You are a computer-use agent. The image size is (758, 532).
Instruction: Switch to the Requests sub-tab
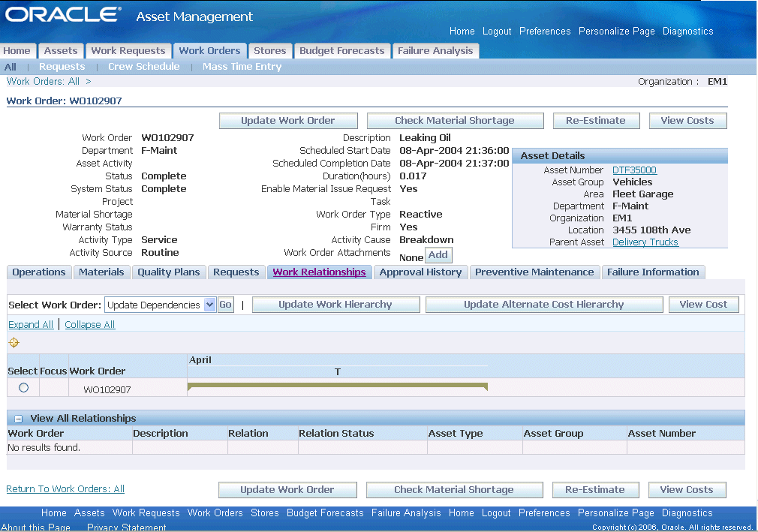(236, 272)
